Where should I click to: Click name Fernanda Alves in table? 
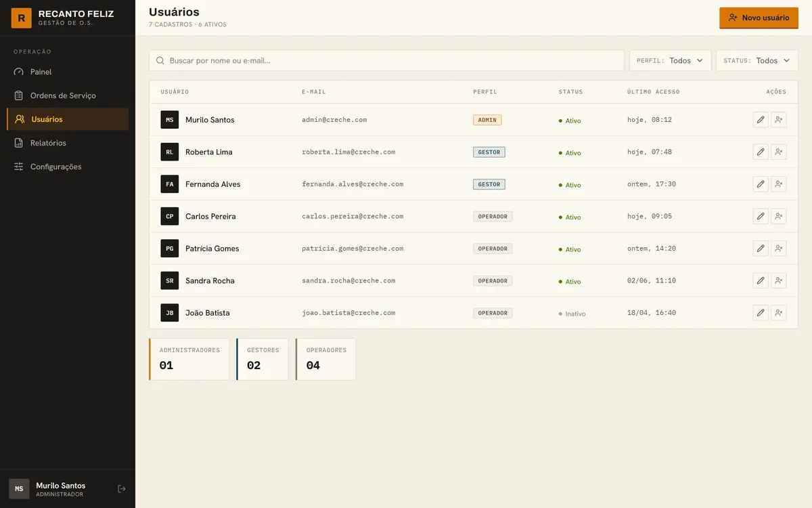[x=212, y=184]
